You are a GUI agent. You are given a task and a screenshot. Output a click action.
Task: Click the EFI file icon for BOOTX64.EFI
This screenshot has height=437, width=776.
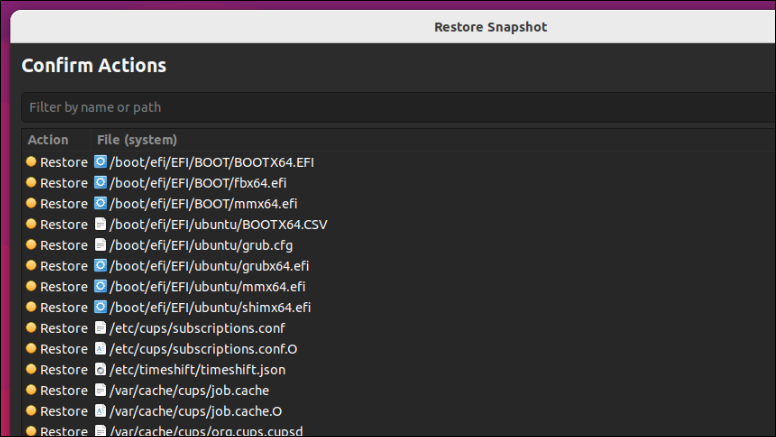[100, 162]
